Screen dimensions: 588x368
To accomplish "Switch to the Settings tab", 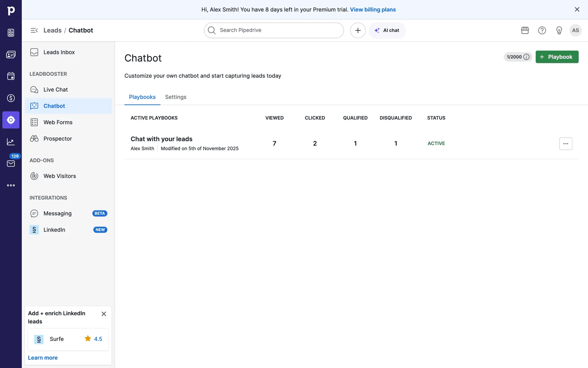I will click(x=175, y=97).
